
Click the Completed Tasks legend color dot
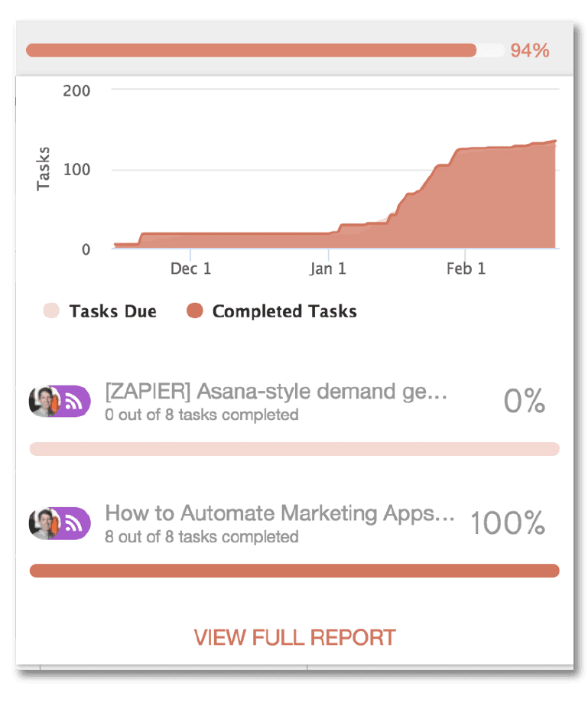tap(195, 311)
